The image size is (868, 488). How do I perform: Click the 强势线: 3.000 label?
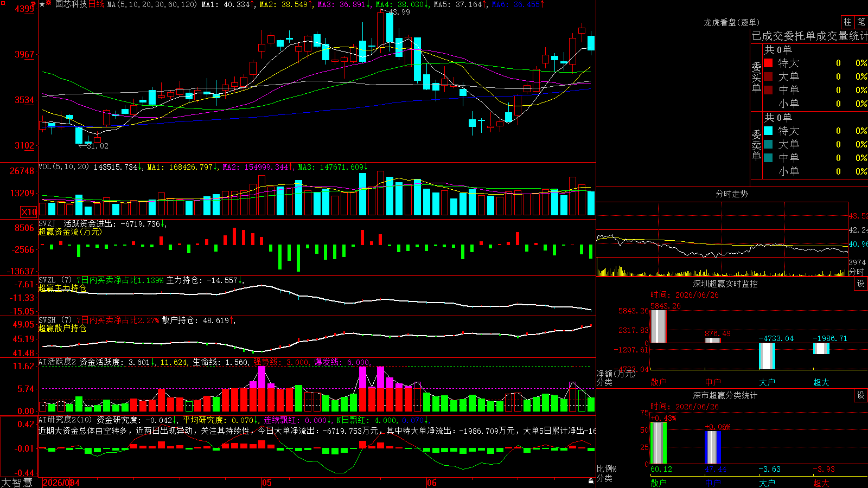(x=282, y=362)
